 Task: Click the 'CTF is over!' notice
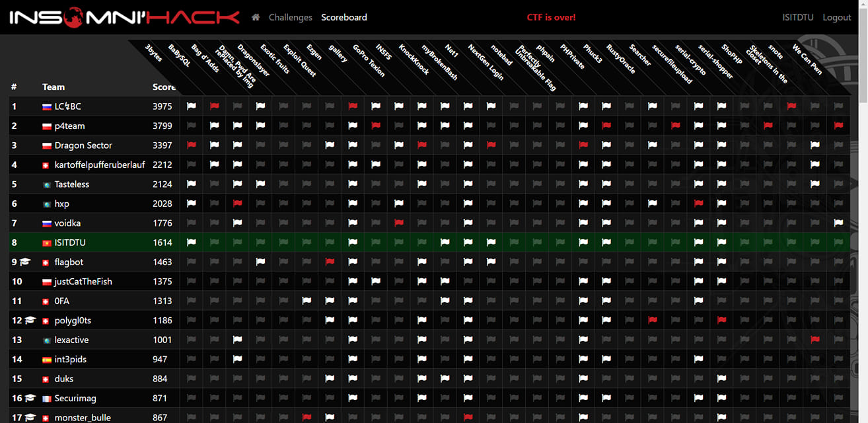[551, 17]
